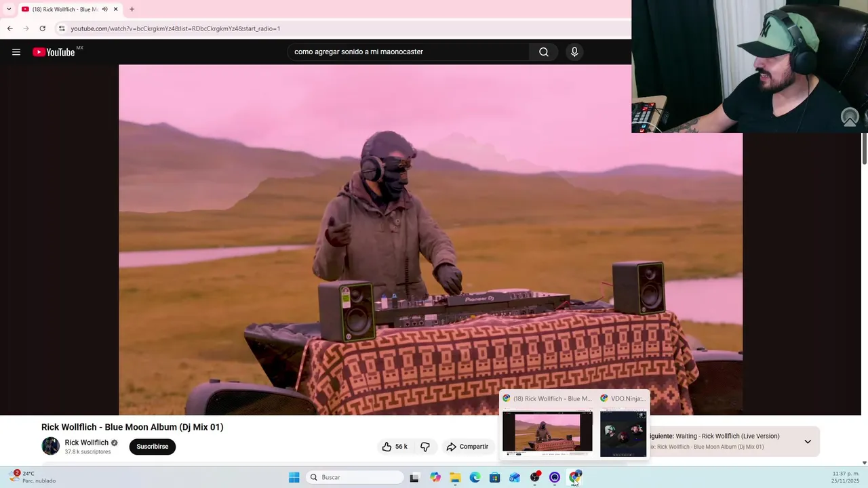
Task: Open the tab search dropdown arrow
Action: pyautogui.click(x=9, y=9)
